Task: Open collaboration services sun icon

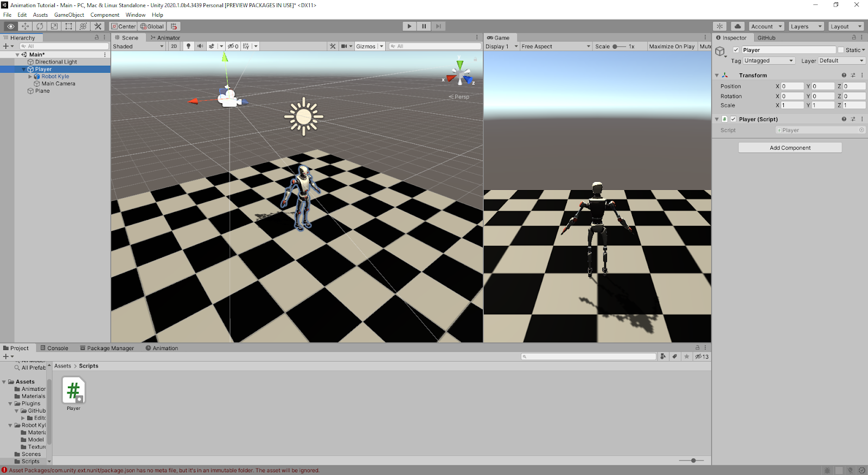Action: (720, 26)
